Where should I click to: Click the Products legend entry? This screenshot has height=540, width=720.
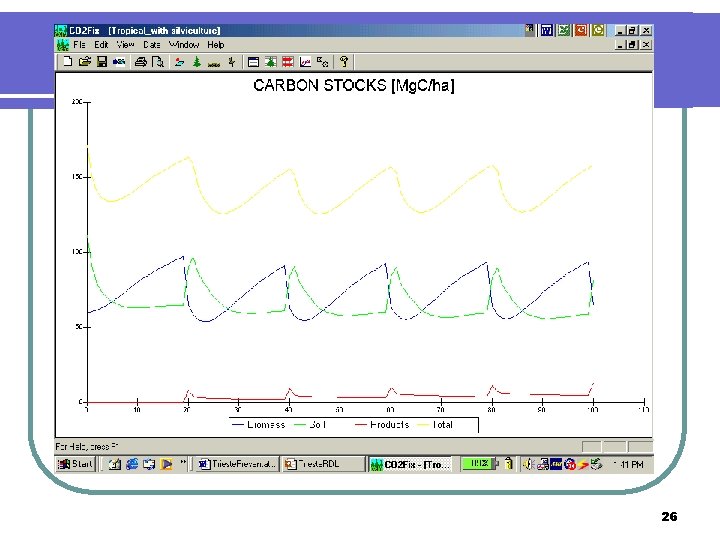[382, 425]
